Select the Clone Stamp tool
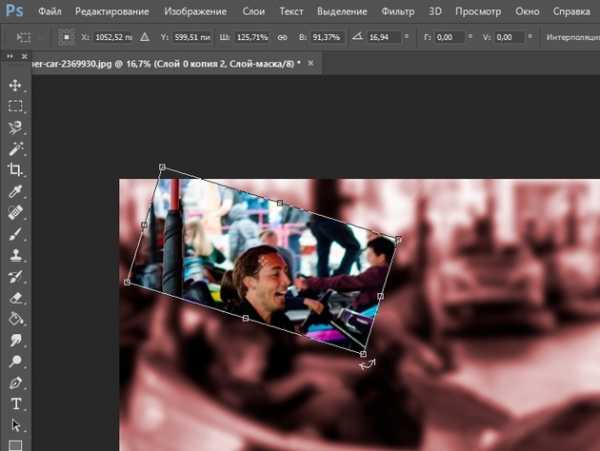Image resolution: width=600 pixels, height=451 pixels. [15, 255]
